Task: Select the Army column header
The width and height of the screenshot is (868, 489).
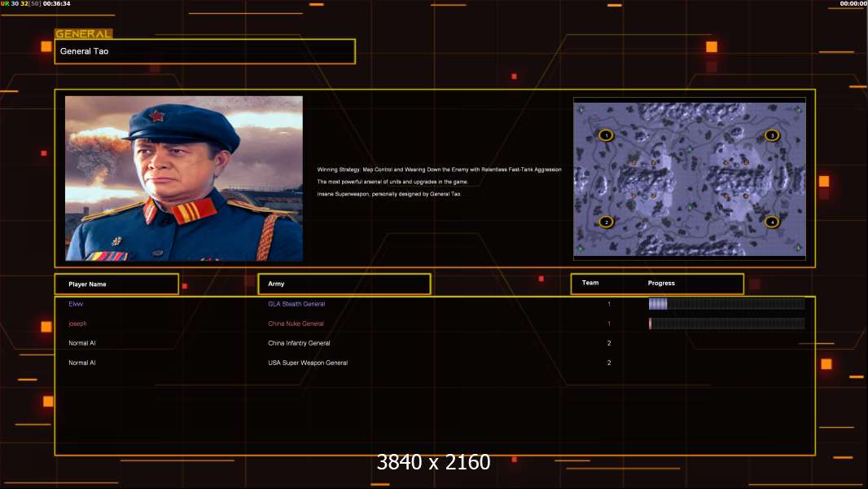Action: [344, 284]
